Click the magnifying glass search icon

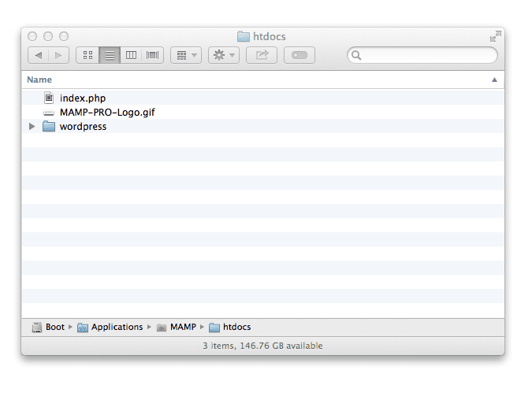[356, 55]
